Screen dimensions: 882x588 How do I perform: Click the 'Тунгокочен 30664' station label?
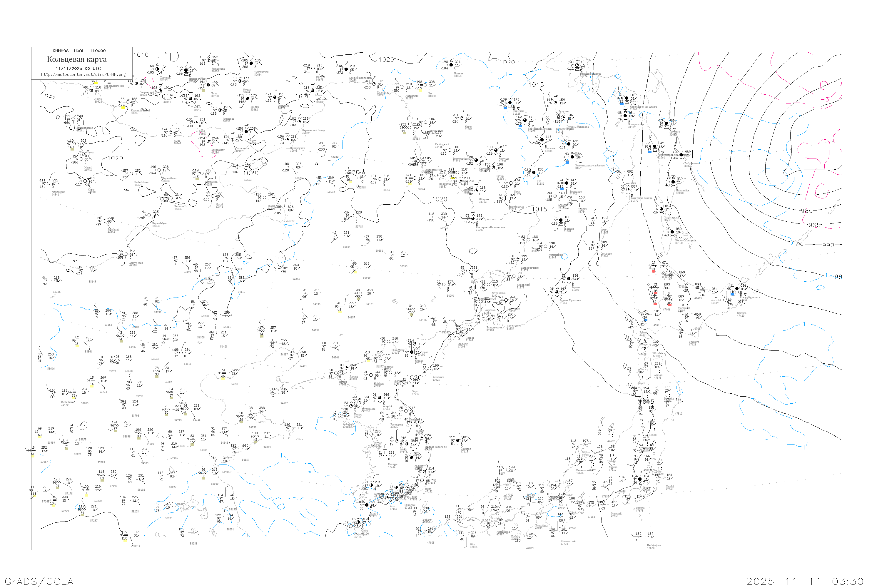pos(261,73)
